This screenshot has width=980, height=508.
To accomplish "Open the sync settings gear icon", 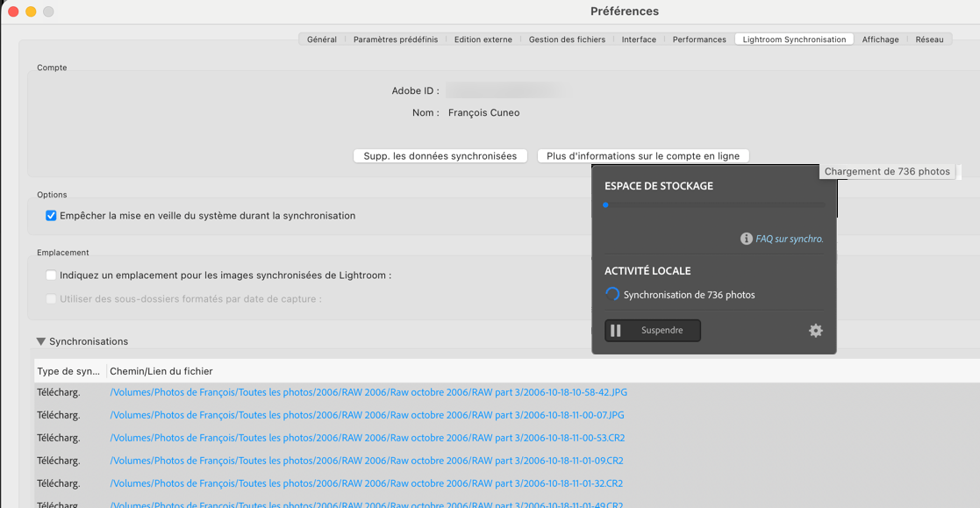I will (x=815, y=331).
